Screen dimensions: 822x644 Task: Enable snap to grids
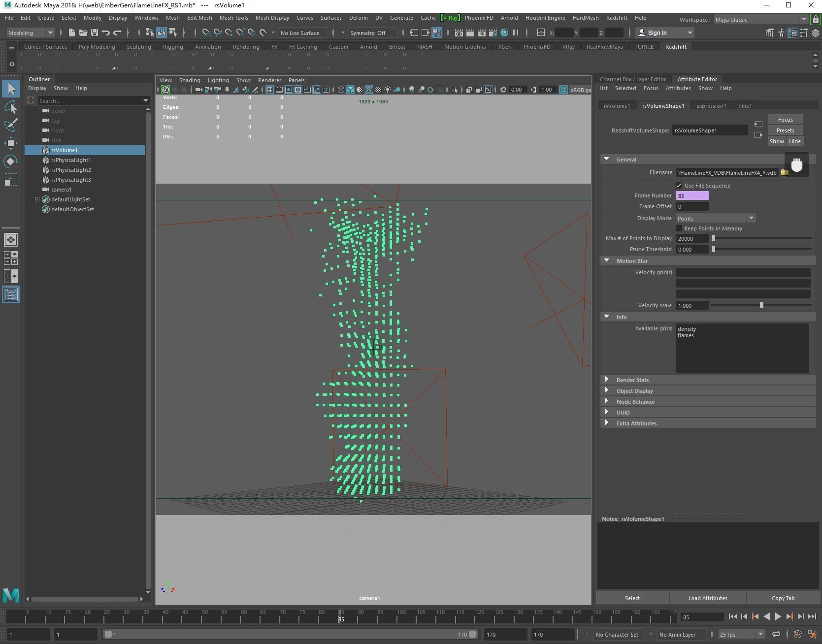(x=206, y=33)
